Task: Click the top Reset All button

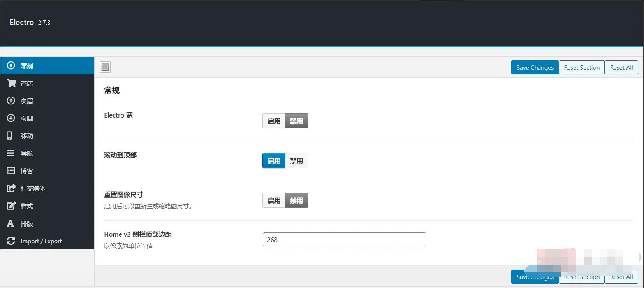Action: point(621,67)
